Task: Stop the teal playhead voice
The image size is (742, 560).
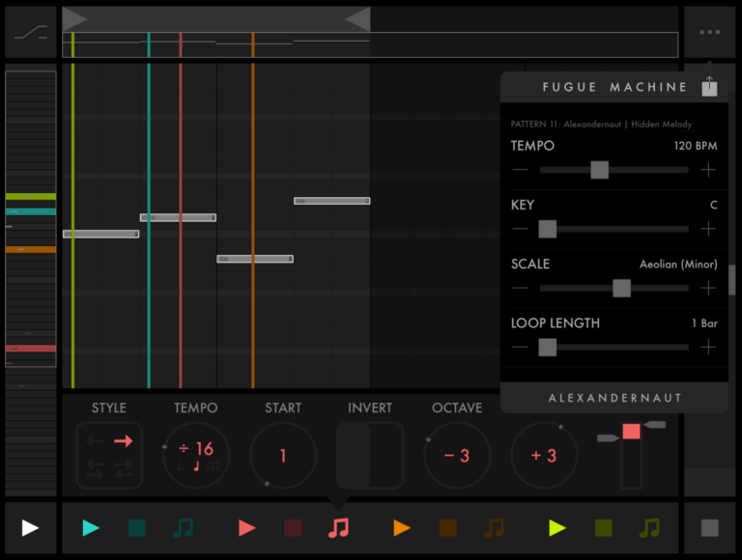Action: [137, 528]
